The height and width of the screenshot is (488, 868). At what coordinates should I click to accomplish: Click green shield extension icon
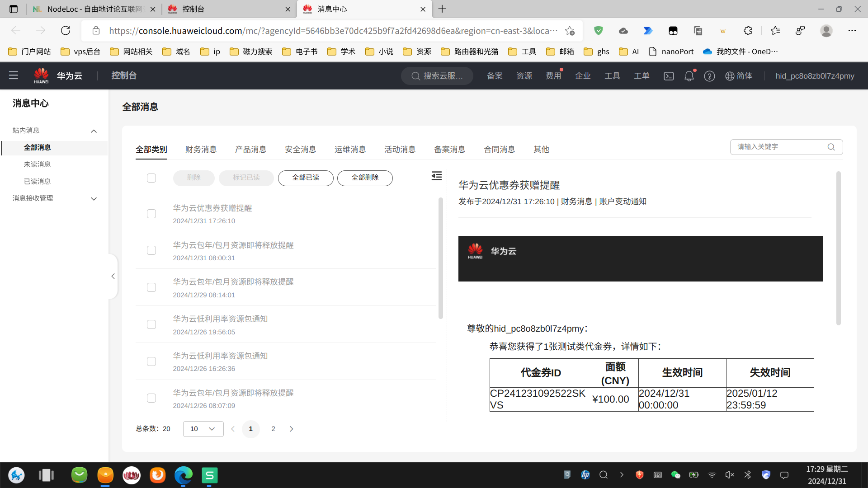click(599, 31)
